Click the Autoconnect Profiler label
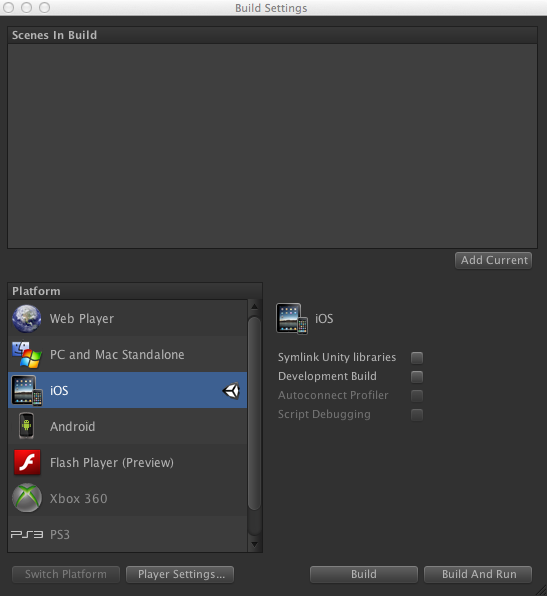 pyautogui.click(x=333, y=395)
